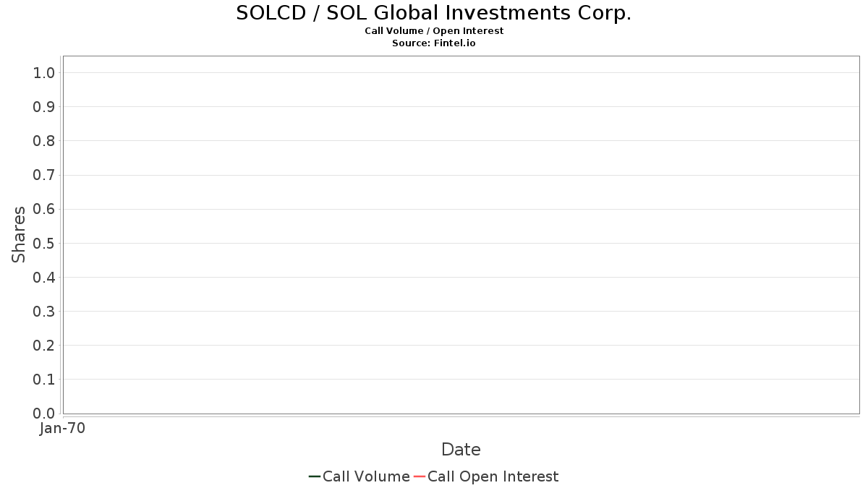
Task: Click the 0.5 y-axis tick label
Action: coord(44,243)
